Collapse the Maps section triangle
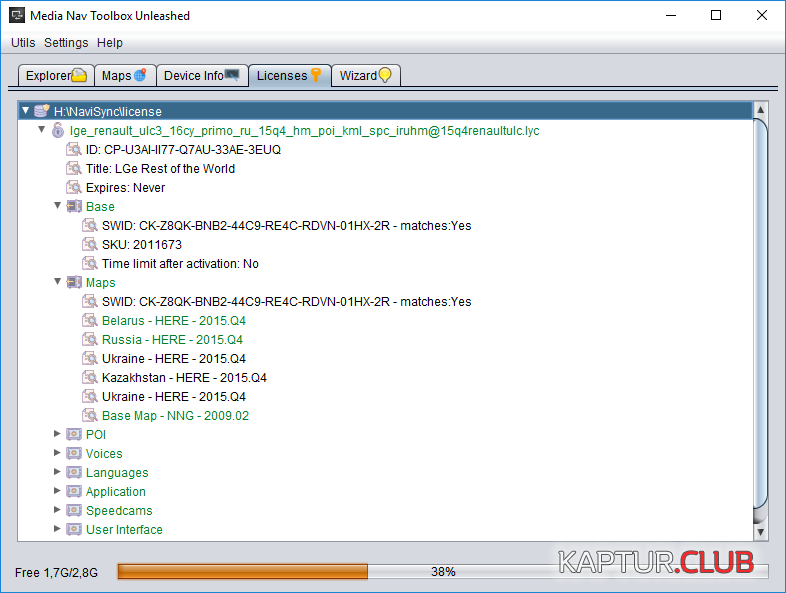This screenshot has height=593, width=786. (58, 282)
